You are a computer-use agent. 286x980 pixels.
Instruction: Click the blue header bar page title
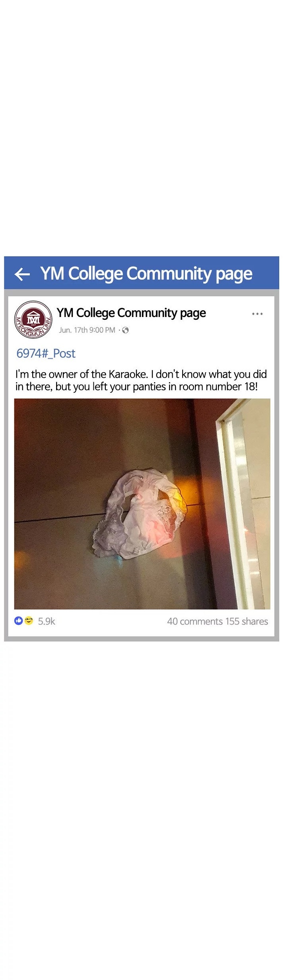click(146, 274)
